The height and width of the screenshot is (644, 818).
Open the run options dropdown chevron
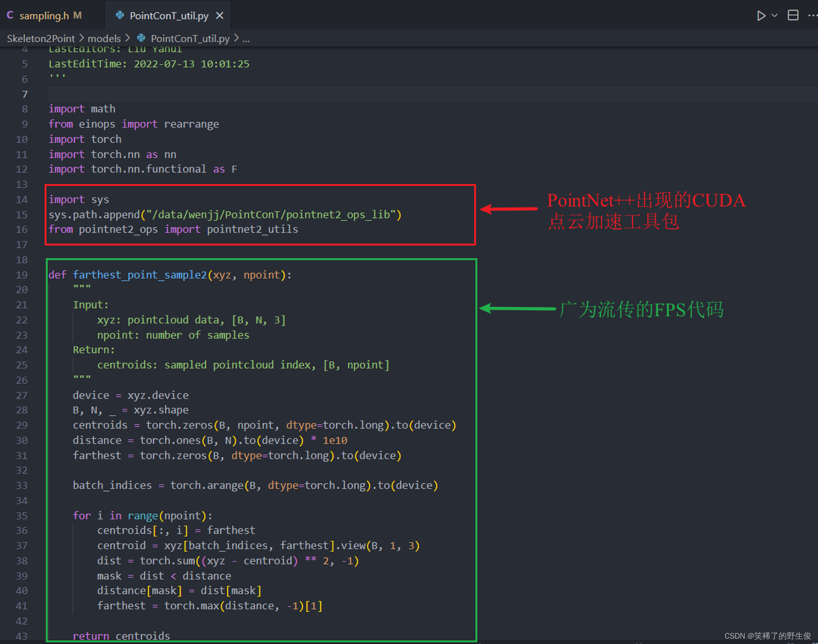773,15
